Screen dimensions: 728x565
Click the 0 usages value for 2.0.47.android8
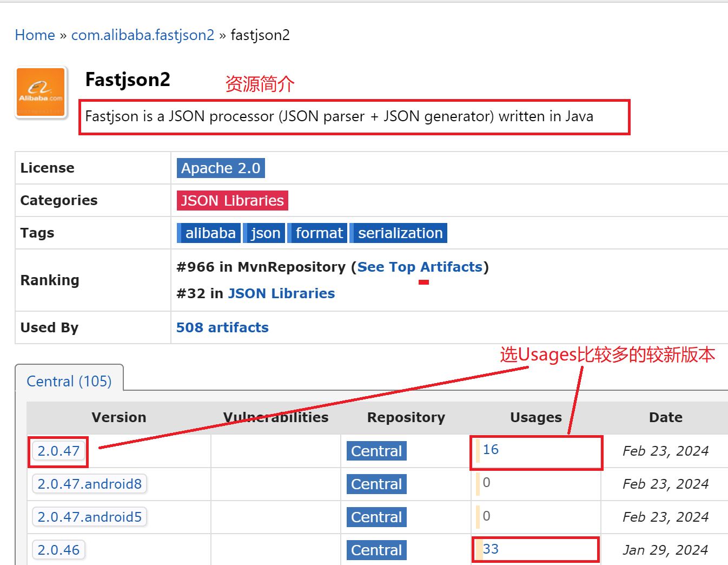487,483
